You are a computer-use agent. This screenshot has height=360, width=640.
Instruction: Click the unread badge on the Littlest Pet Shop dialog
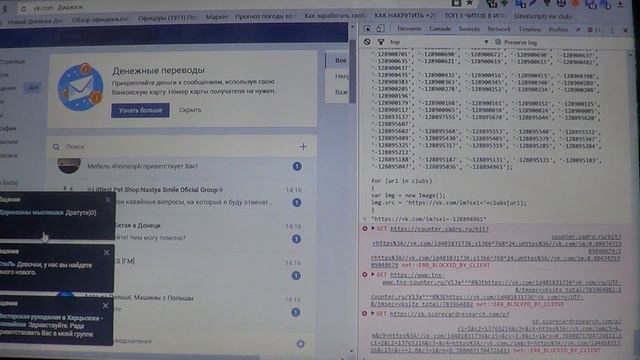tap(297, 202)
